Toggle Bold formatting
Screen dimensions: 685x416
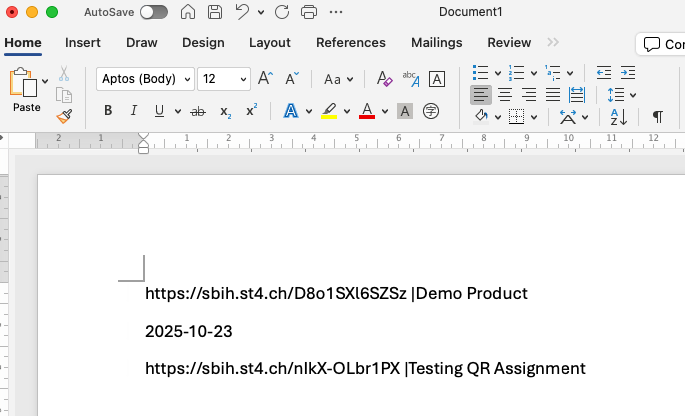(x=108, y=111)
